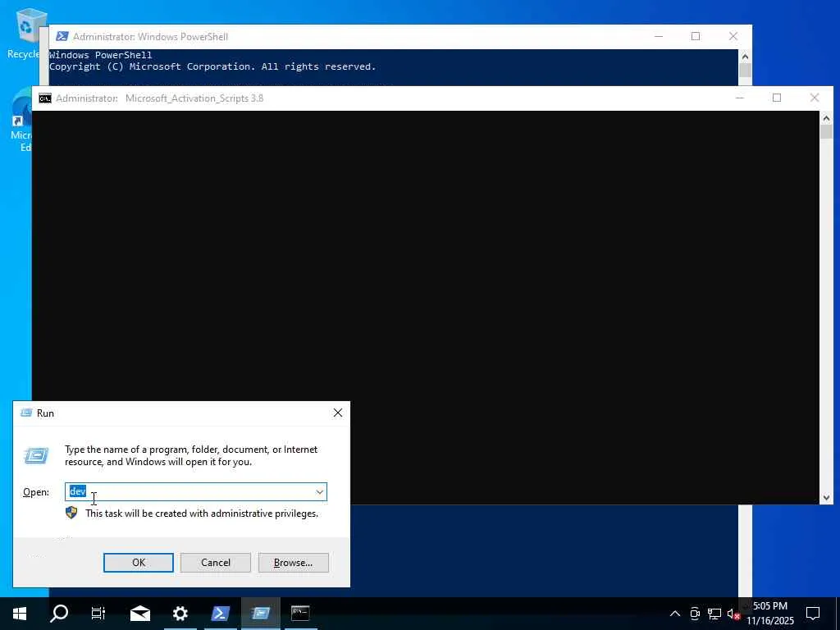Click the Activation Scripts scrollbar thumb
This screenshot has height=630, width=840.
(826, 132)
